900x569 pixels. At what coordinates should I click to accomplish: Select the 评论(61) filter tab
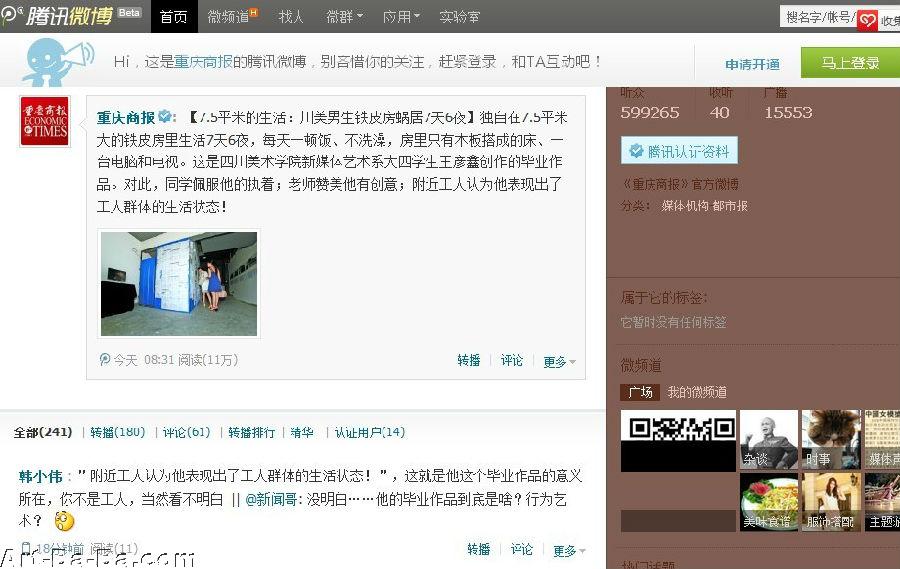187,432
